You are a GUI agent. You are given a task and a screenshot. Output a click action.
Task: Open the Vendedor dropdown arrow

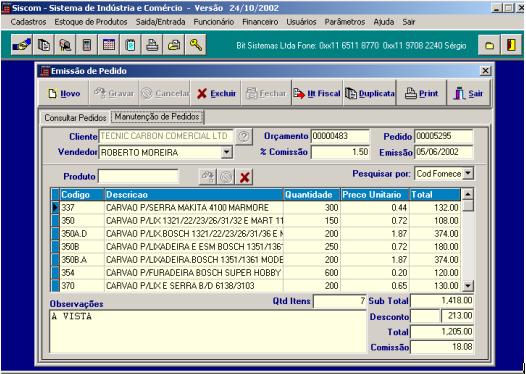pos(227,152)
